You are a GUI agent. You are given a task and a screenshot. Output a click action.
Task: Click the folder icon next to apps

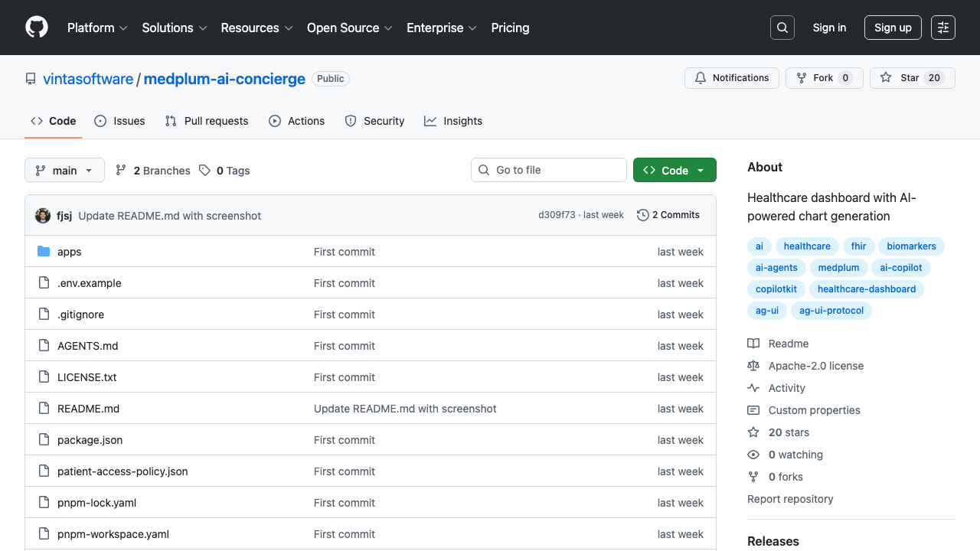[x=44, y=251]
